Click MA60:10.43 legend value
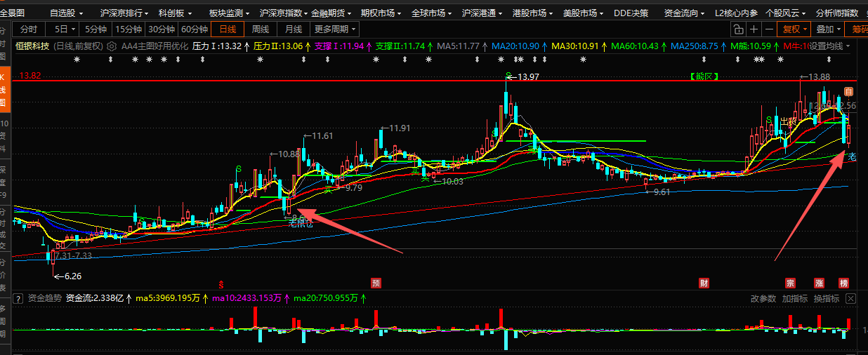 coord(635,46)
